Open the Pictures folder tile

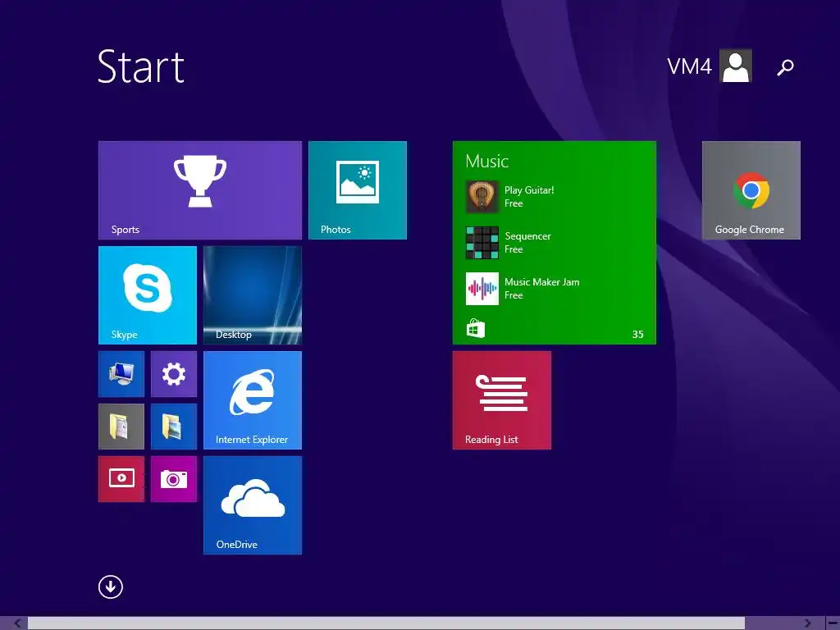pyautogui.click(x=174, y=427)
